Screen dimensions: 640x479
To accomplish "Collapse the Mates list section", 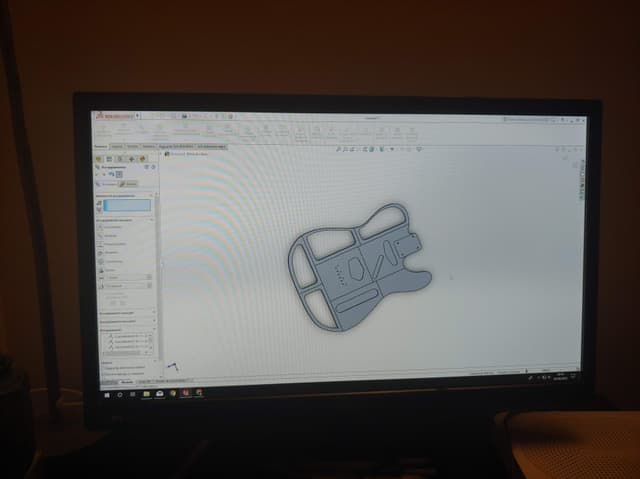I will coord(127,330).
